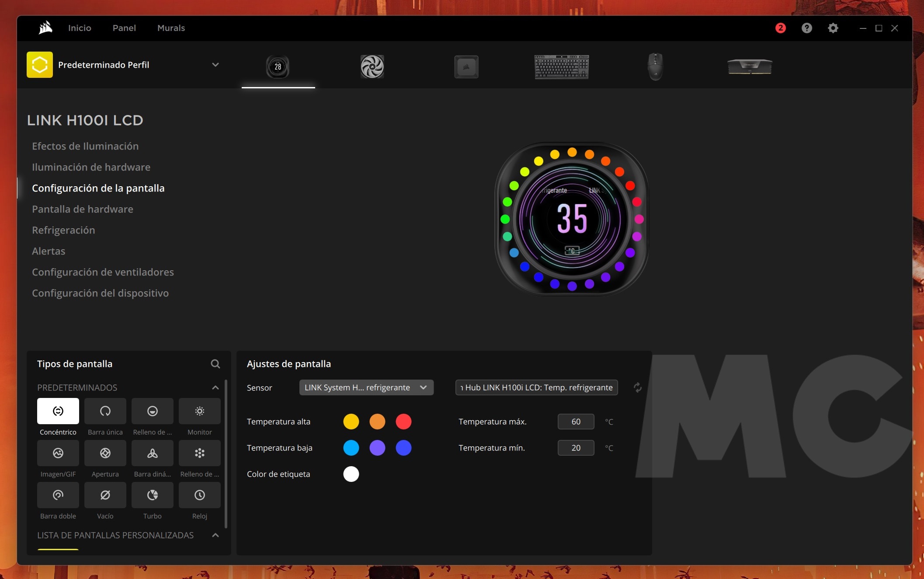Select the mouse device icon

(x=655, y=67)
